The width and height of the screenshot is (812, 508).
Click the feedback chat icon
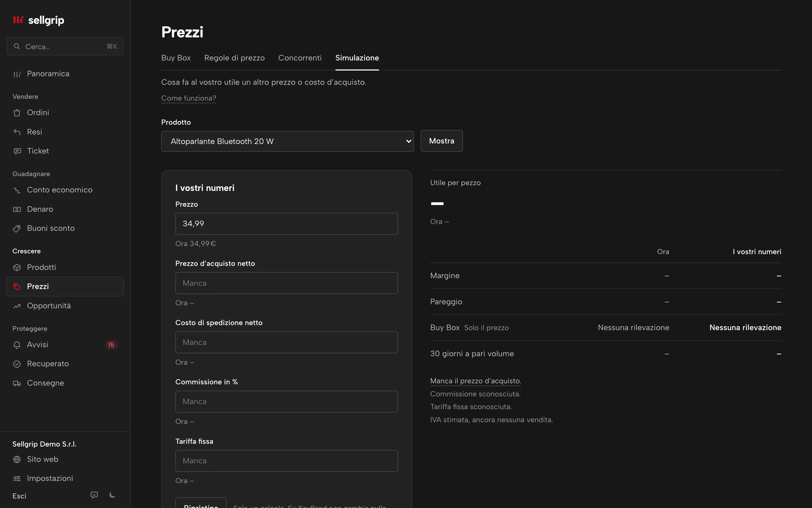pyautogui.click(x=94, y=495)
